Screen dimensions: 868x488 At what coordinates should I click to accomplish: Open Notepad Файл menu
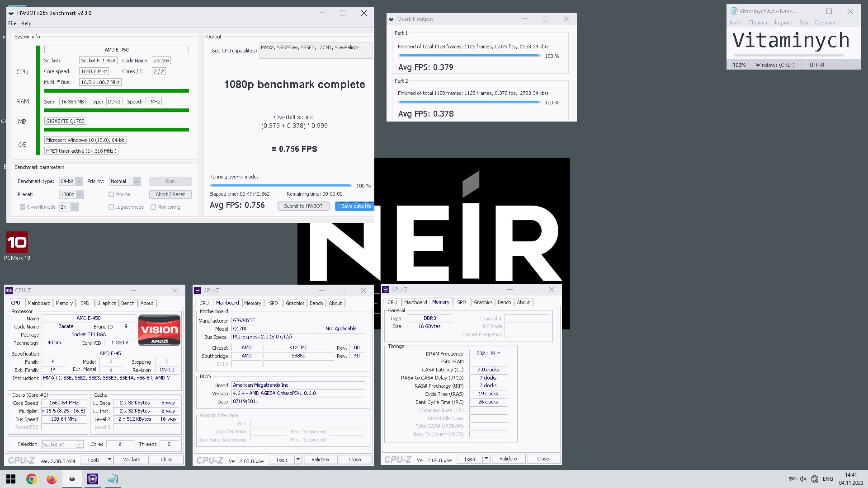pos(736,23)
